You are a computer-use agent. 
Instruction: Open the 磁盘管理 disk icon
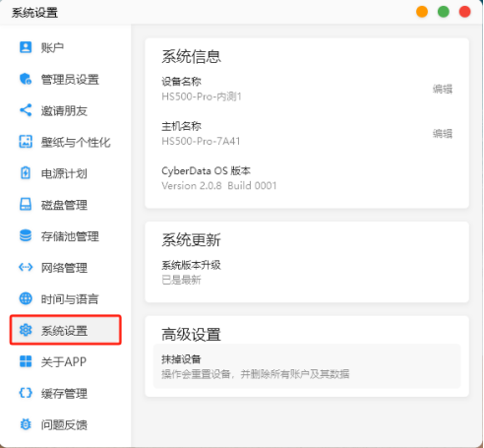(26, 205)
